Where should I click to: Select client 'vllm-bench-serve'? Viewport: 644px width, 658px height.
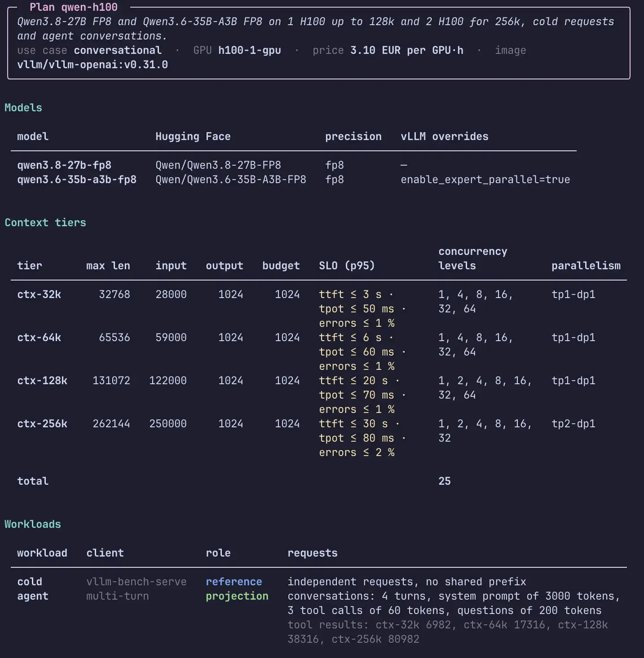tap(137, 582)
